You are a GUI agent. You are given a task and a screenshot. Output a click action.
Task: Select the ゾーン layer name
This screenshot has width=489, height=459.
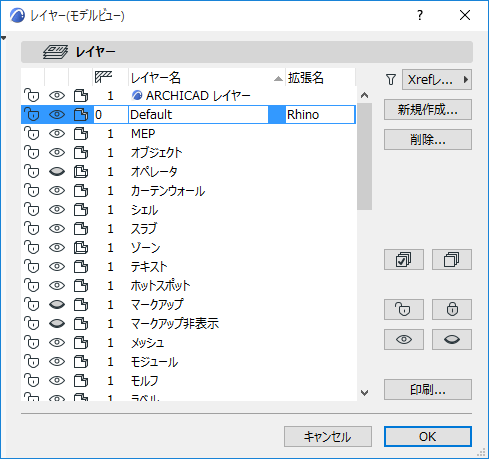146,248
